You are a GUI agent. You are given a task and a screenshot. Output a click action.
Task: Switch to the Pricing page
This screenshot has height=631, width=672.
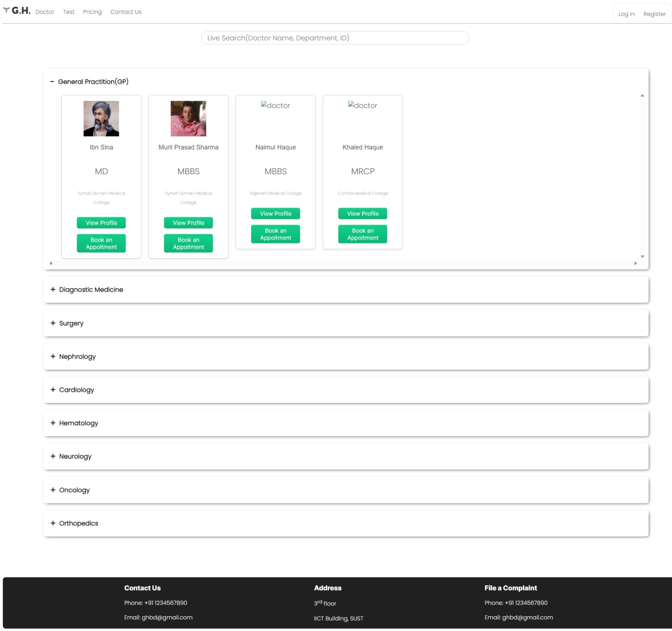92,12
